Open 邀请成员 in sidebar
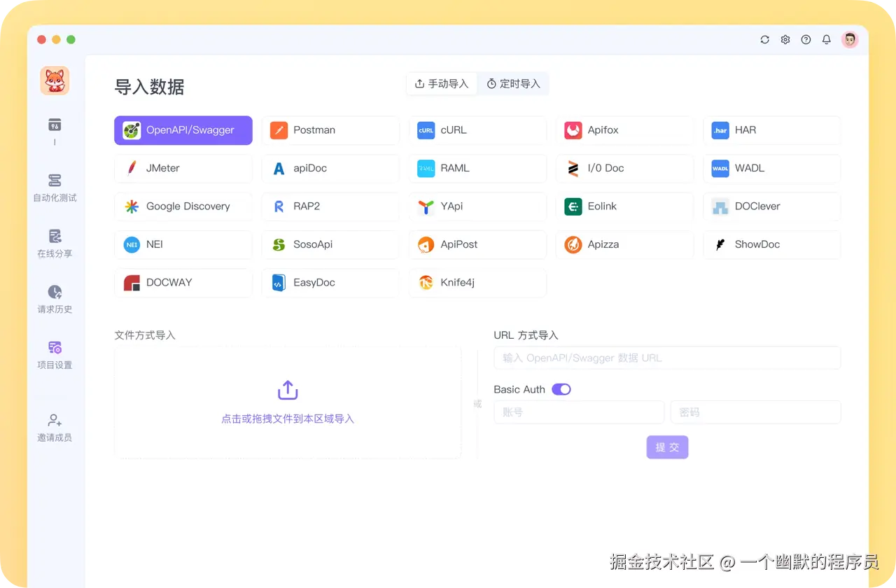This screenshot has width=896, height=588. point(55,427)
